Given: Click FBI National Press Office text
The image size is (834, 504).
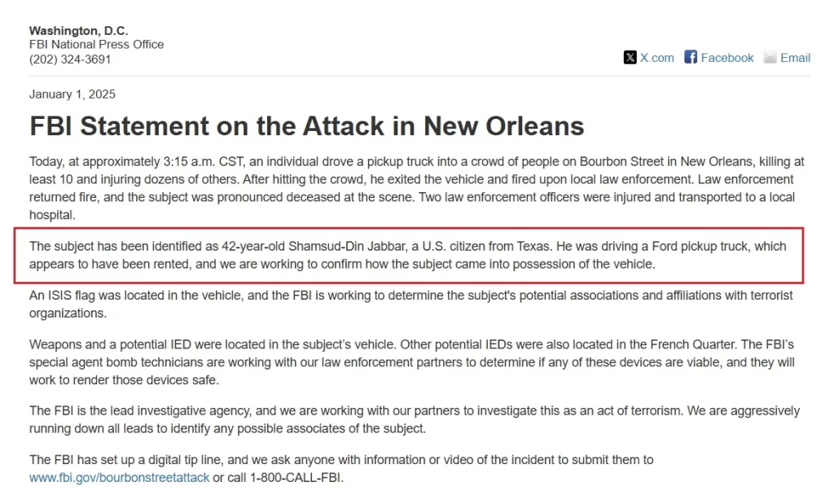Looking at the screenshot, I should (x=96, y=45).
